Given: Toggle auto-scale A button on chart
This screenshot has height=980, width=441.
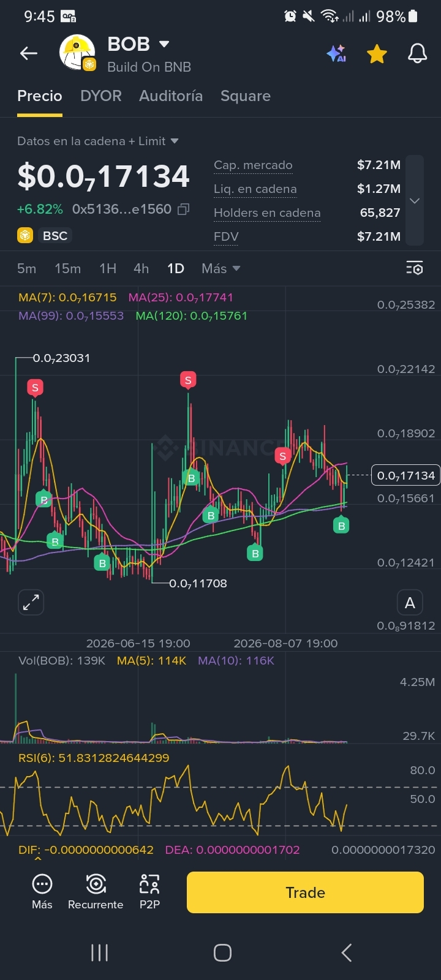Looking at the screenshot, I should pos(410,603).
